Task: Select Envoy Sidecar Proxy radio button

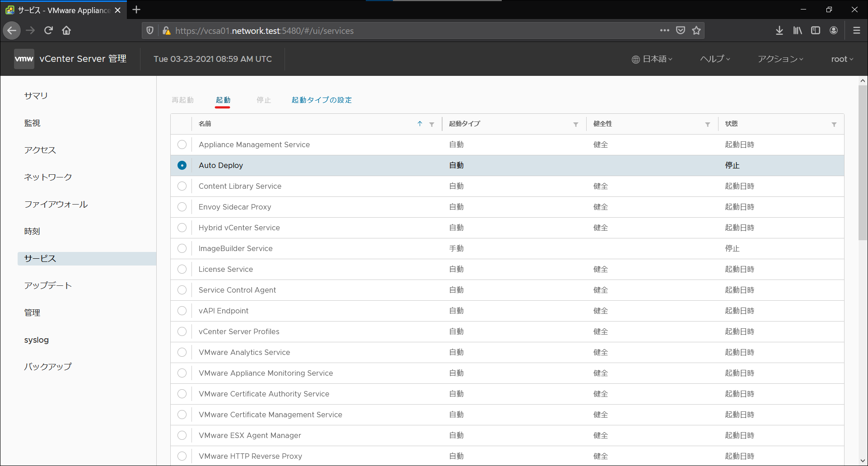Action: coord(182,207)
